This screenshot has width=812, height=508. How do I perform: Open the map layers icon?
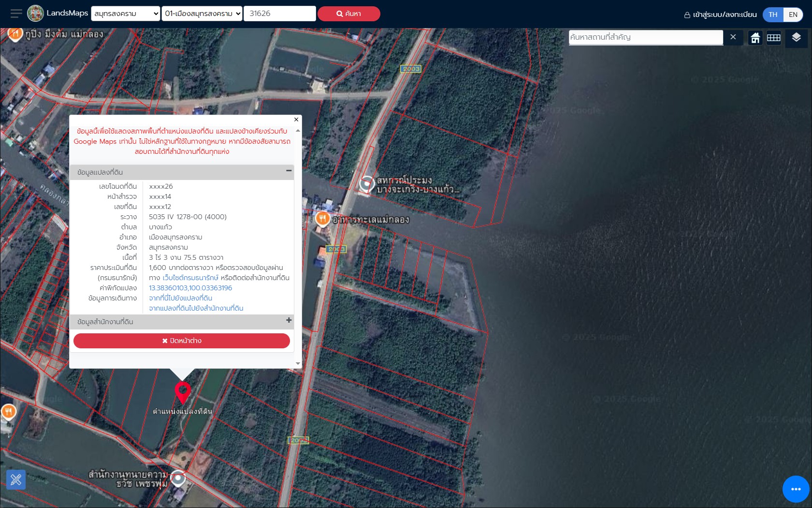tap(796, 37)
